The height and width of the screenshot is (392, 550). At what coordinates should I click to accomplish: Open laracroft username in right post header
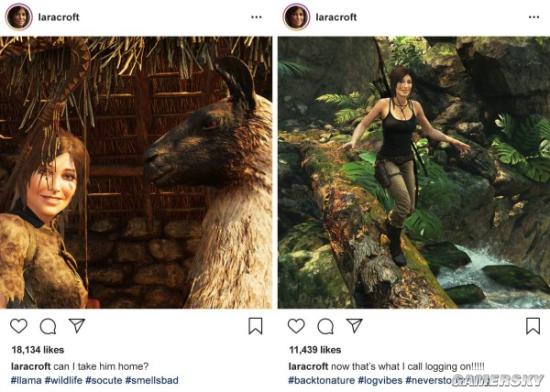click(x=336, y=17)
